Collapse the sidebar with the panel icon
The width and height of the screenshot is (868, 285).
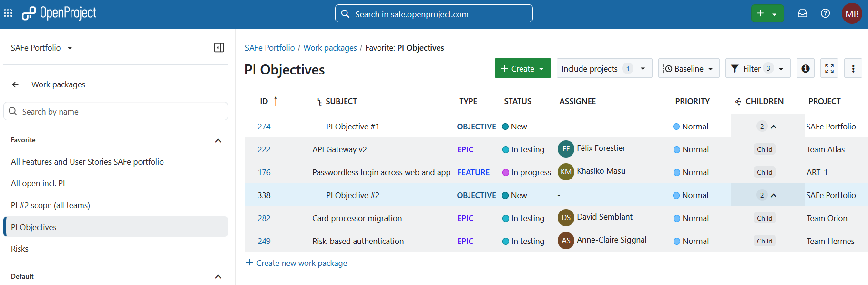tap(219, 48)
